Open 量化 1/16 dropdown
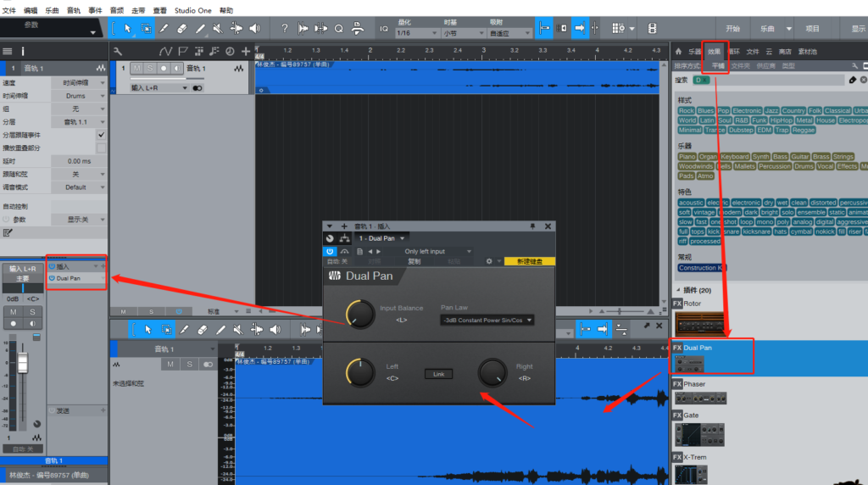 point(417,33)
